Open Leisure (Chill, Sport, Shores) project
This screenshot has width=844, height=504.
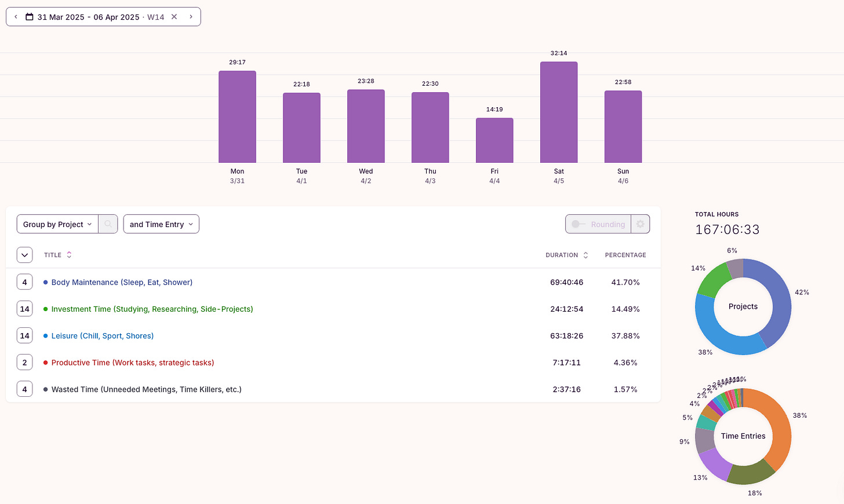[x=103, y=336]
